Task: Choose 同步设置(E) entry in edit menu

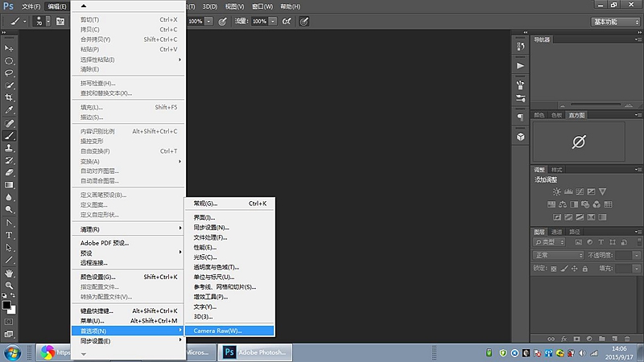Action: (128, 341)
